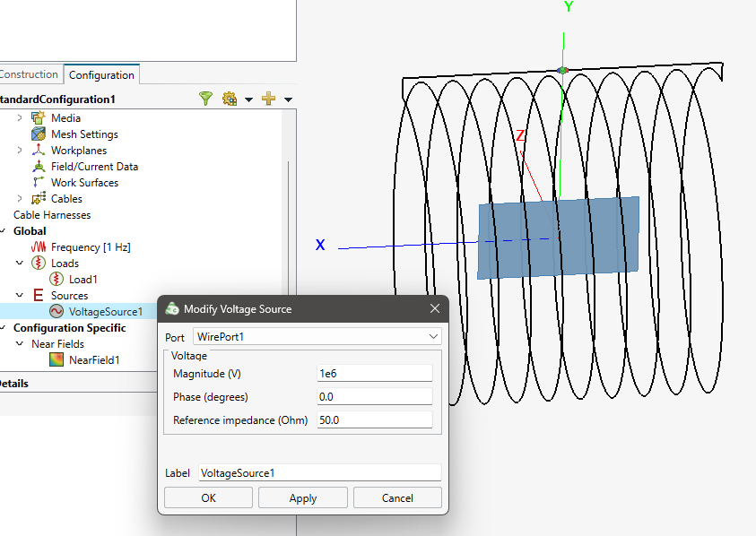
Task: Collapse the Near Fields node
Action: point(20,343)
